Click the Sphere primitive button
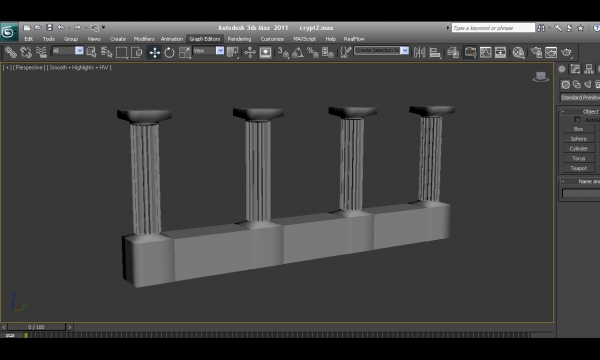600x360 pixels. (x=579, y=139)
